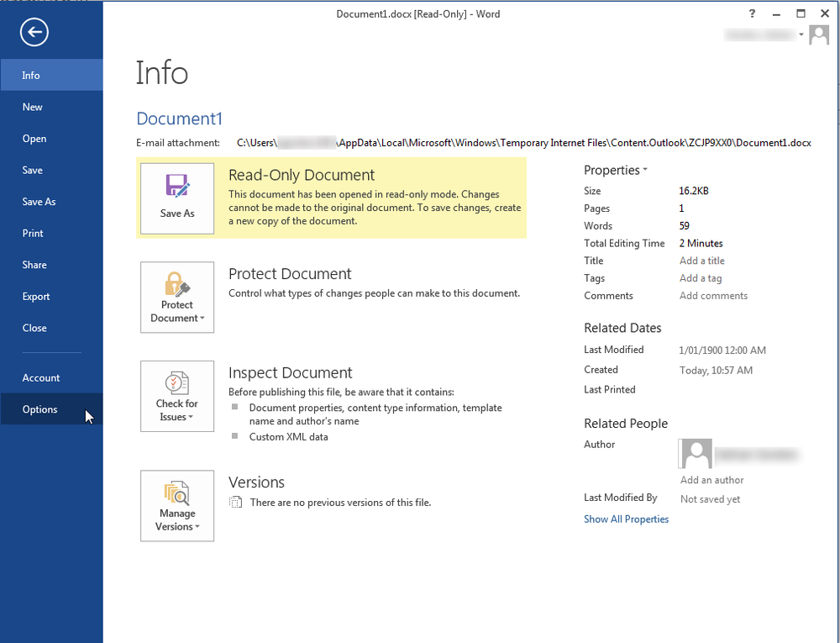Open the Check for Issues button
The height and width of the screenshot is (643, 840).
pyautogui.click(x=177, y=396)
